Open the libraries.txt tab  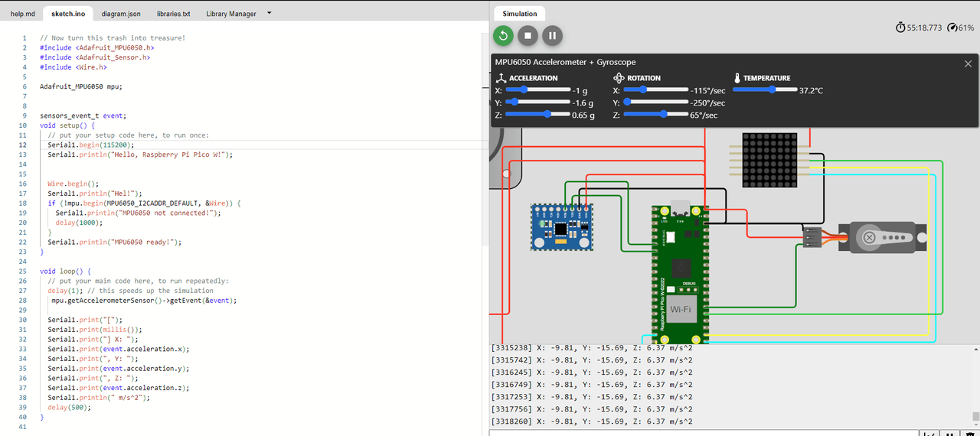point(174,14)
